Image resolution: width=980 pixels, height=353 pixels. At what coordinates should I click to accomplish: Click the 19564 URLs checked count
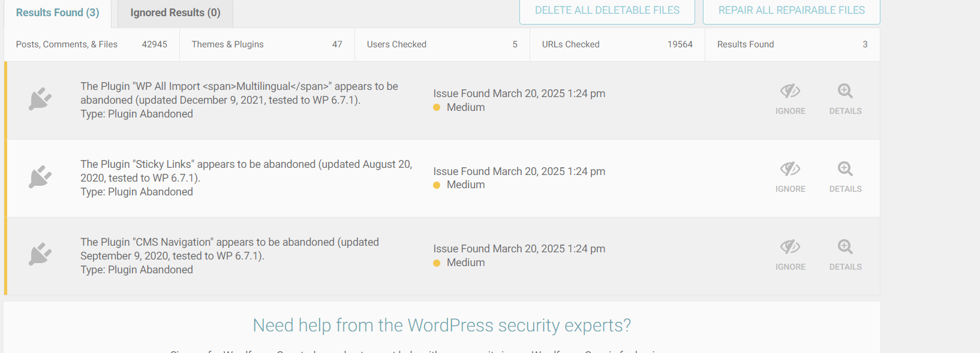[x=680, y=44]
